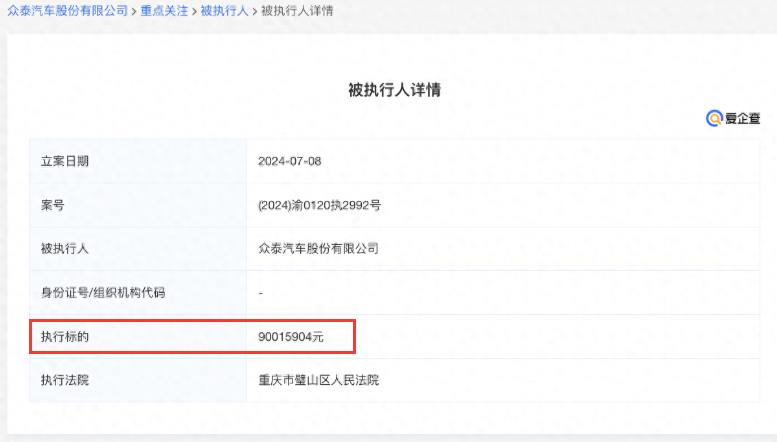Click 众泰汽车股份有限公司 in the table
The width and height of the screenshot is (777, 442).
point(318,248)
